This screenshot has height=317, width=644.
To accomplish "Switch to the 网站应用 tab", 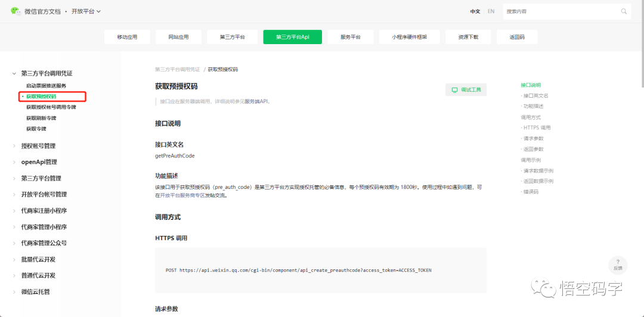I will pyautogui.click(x=179, y=37).
